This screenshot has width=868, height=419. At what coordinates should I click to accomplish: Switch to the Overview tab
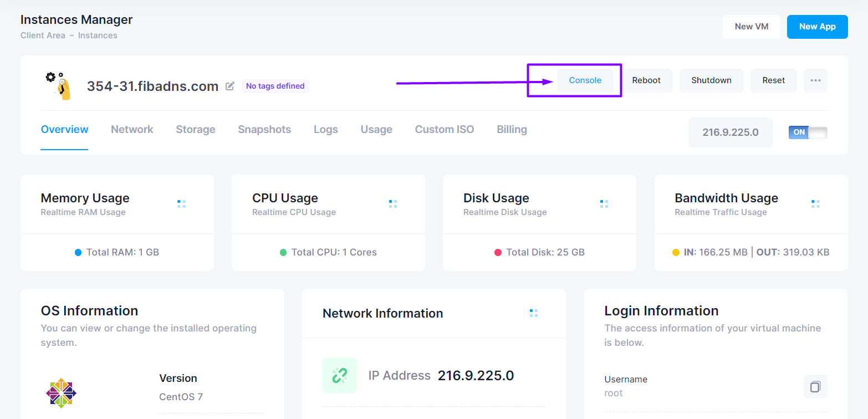[65, 130]
